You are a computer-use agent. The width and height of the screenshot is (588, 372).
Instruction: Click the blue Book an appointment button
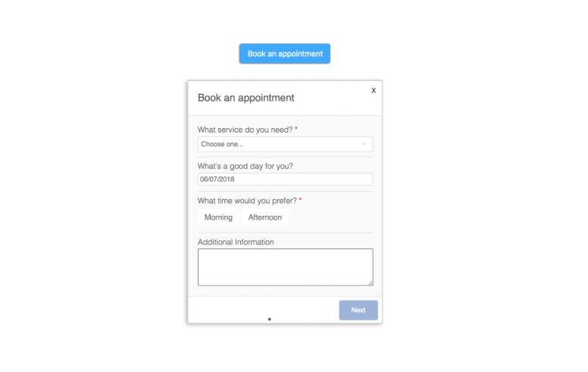285,54
